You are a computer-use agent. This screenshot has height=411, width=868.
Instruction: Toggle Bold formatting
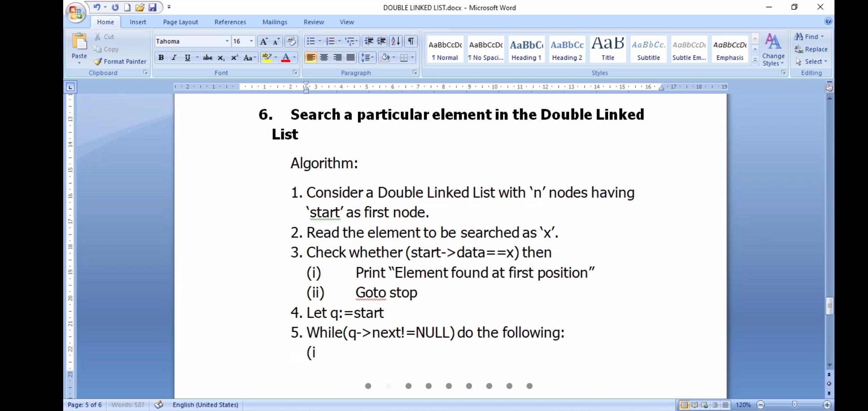[161, 58]
